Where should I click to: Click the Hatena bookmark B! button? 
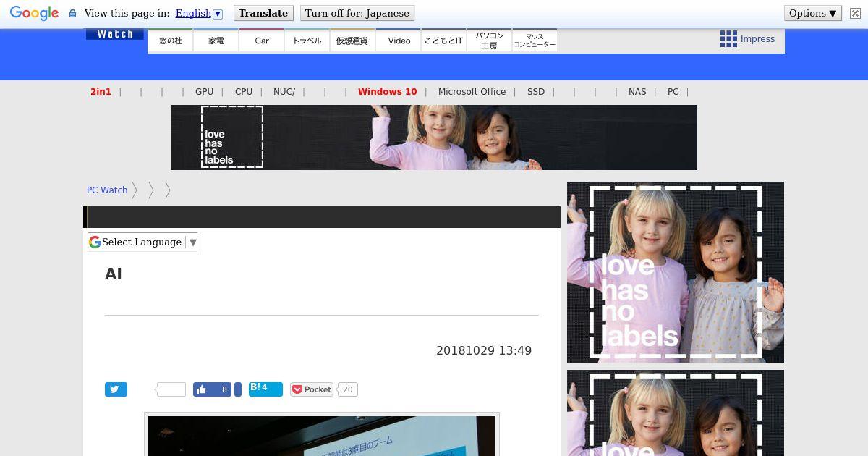(x=265, y=389)
